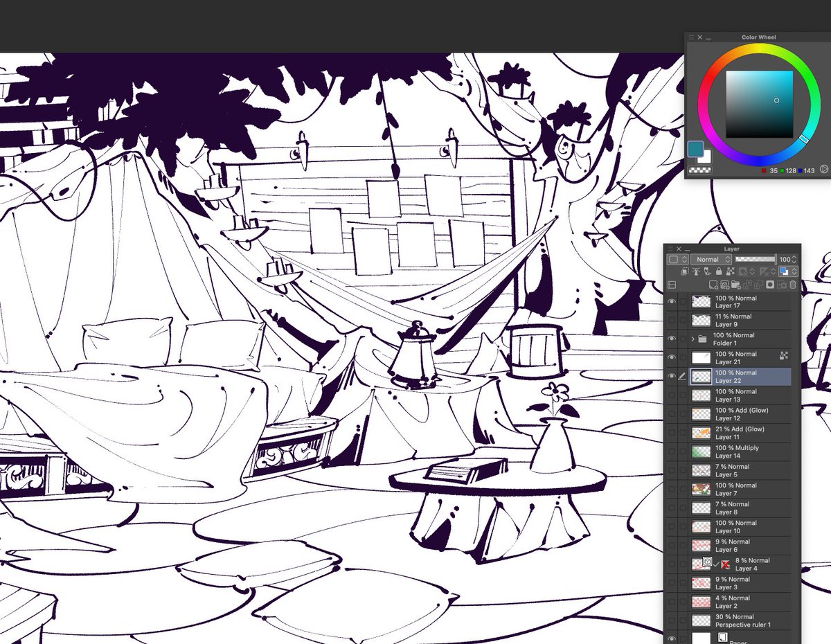Click Lock Transparent Pixels icon

731,271
